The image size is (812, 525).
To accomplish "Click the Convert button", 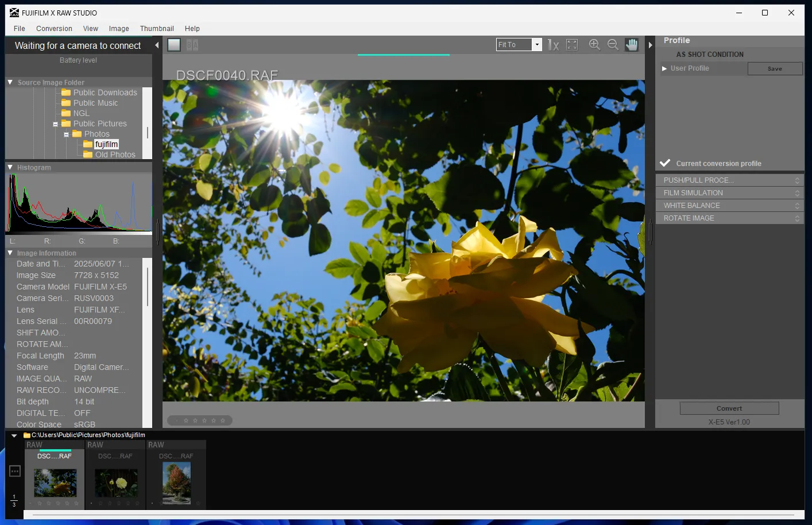I will 729,408.
